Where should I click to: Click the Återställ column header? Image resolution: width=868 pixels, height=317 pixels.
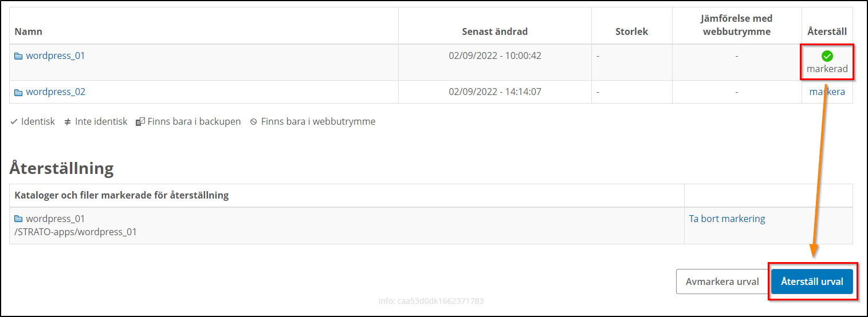click(x=827, y=31)
